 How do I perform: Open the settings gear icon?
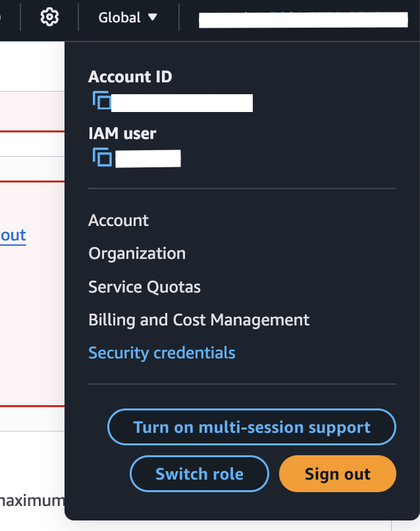click(x=49, y=17)
